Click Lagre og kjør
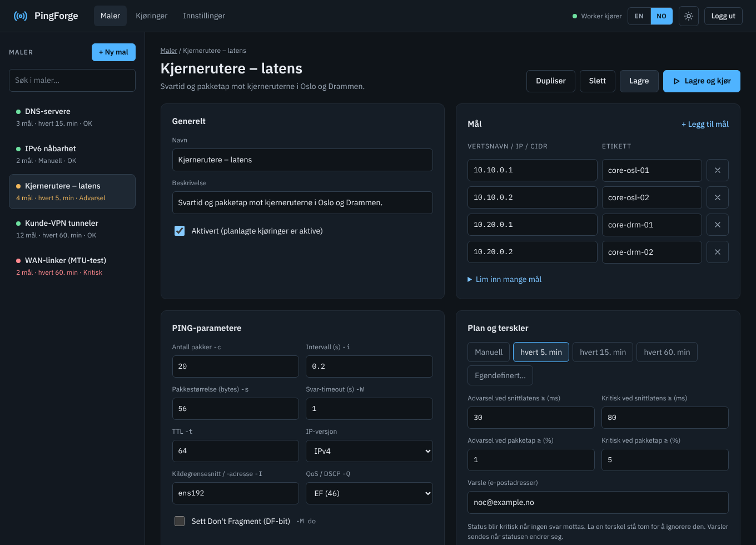 [x=702, y=81]
